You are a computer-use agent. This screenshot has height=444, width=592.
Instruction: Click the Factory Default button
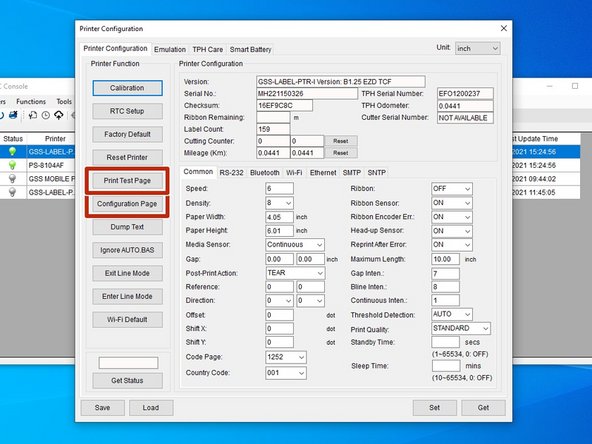[128, 134]
